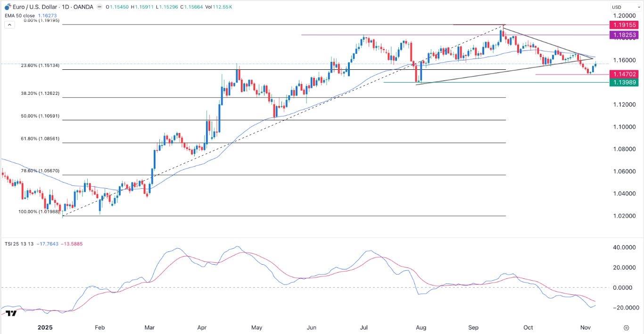Open chart settings gear in bottom-right corner
The image size is (644, 334).
pyautogui.click(x=626, y=327)
